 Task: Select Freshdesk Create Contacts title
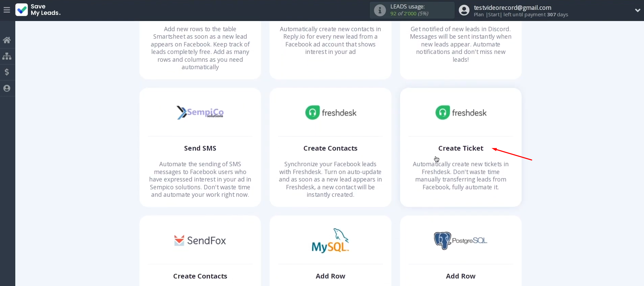pos(330,148)
